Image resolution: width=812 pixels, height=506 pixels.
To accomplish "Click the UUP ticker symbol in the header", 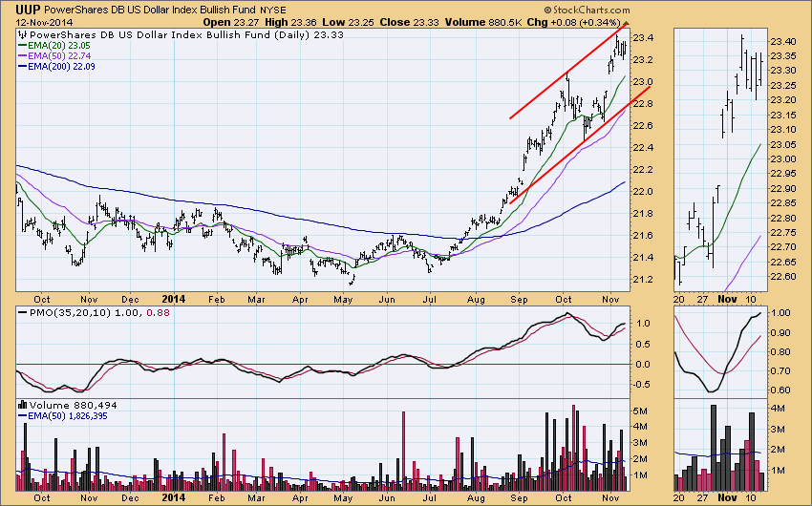I will click(x=28, y=10).
